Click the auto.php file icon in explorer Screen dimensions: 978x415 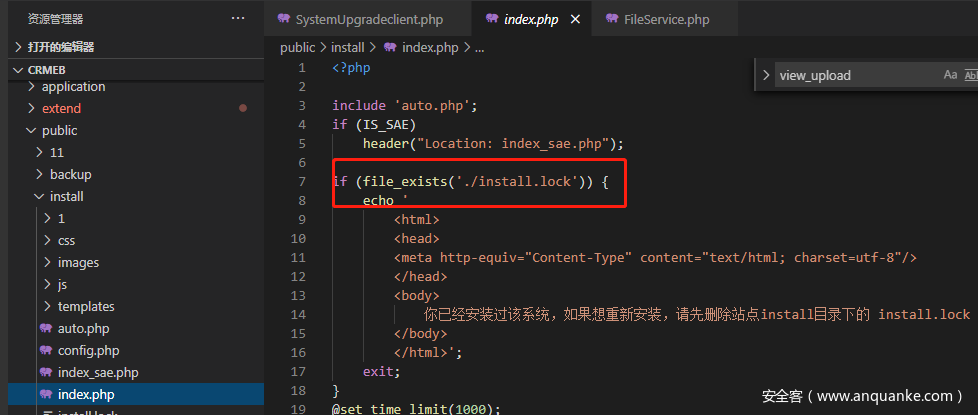pyautogui.click(x=45, y=328)
